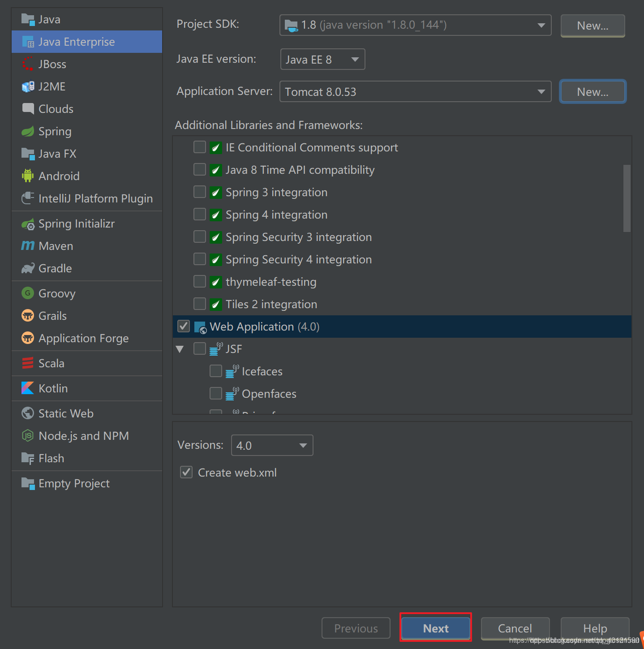Click New button next to Project SDK

coord(592,26)
